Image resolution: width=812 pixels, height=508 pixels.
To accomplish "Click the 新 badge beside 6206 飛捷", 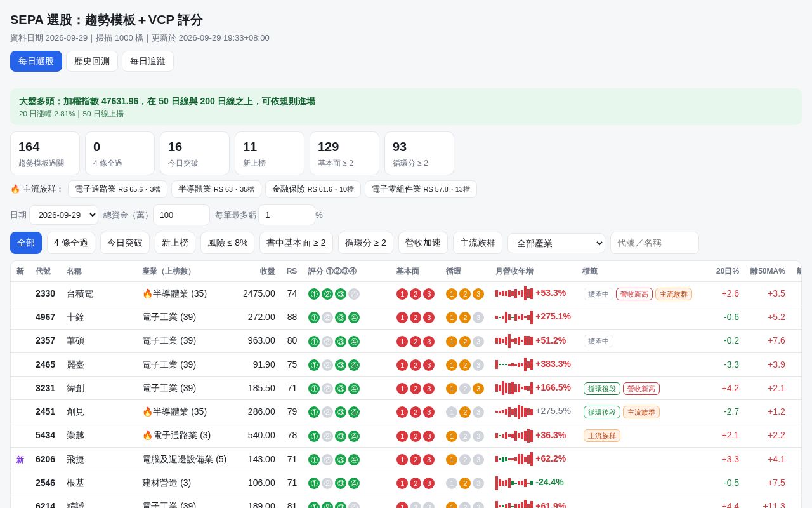I will (x=20, y=460).
